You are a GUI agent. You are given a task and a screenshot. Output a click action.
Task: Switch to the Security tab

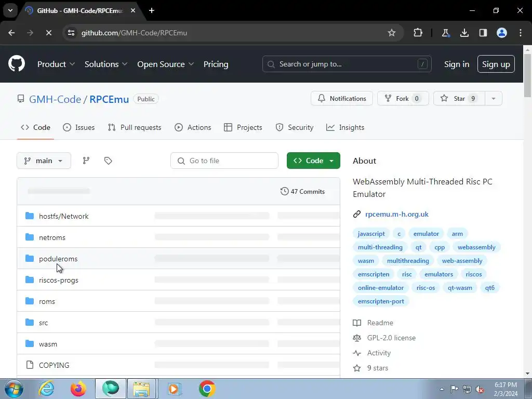294,127
